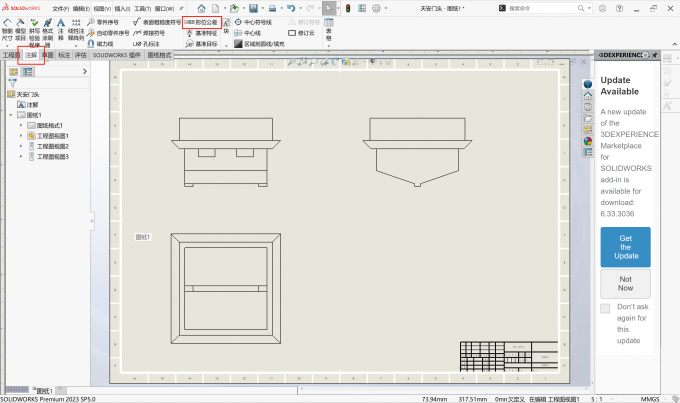Expand the 图纸格式1 tree node
This screenshot has width=680, height=403.
coord(21,125)
